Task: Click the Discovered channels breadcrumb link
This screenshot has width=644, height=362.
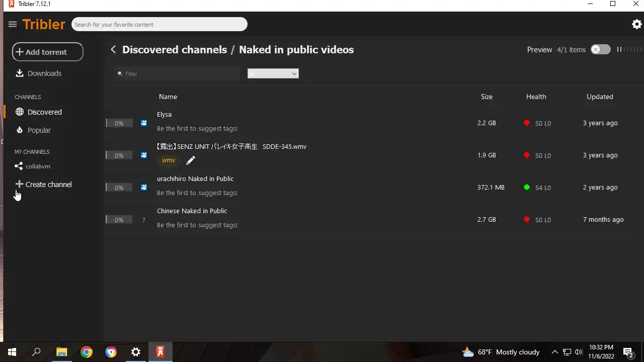Action: click(175, 49)
